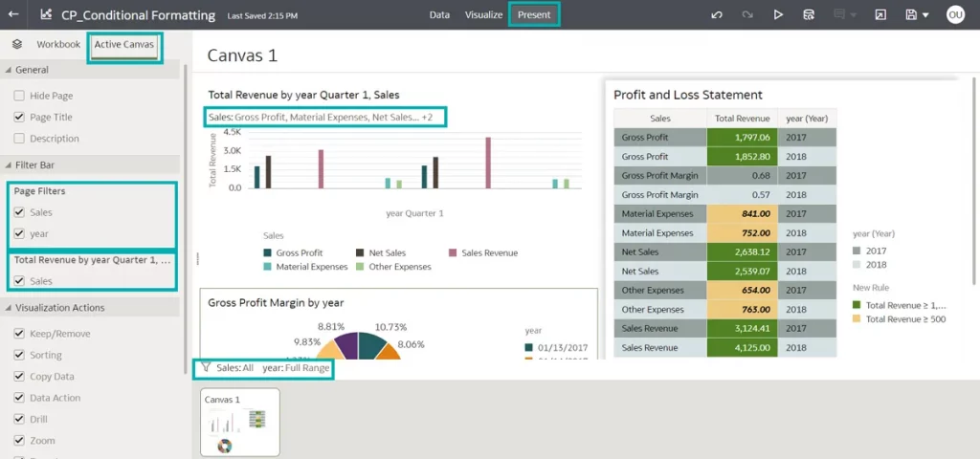Uncheck the Page Title checkbox

click(19, 117)
